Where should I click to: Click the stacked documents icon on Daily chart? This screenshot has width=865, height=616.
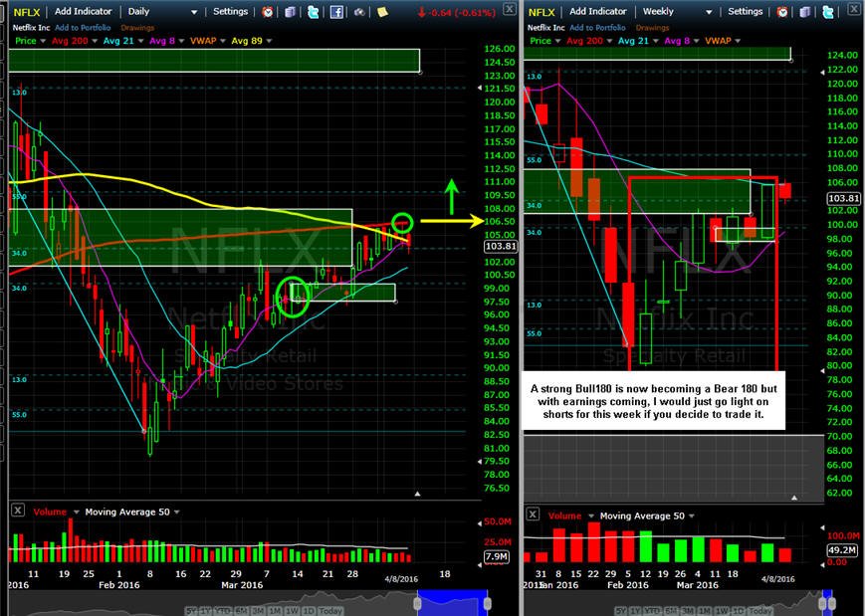pos(291,12)
